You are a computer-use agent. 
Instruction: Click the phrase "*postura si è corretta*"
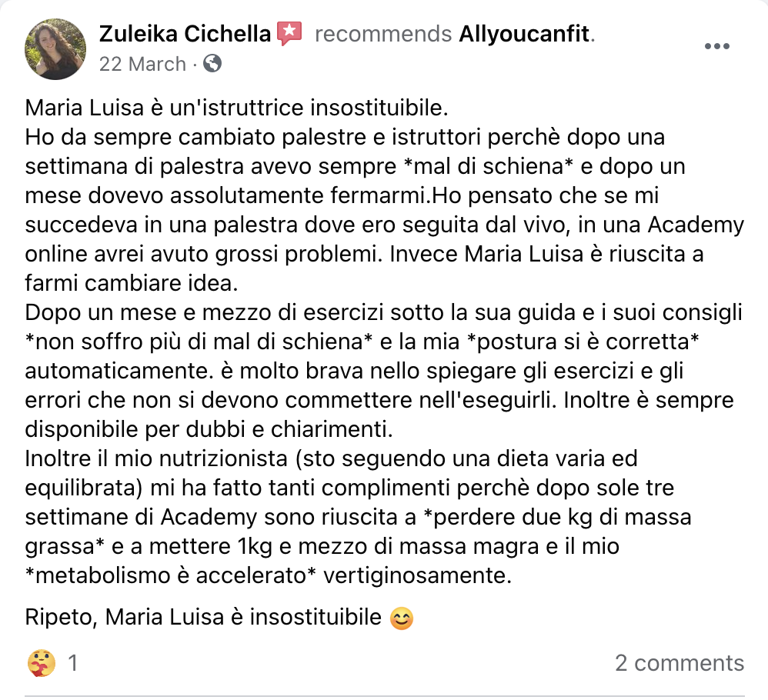[x=583, y=342]
